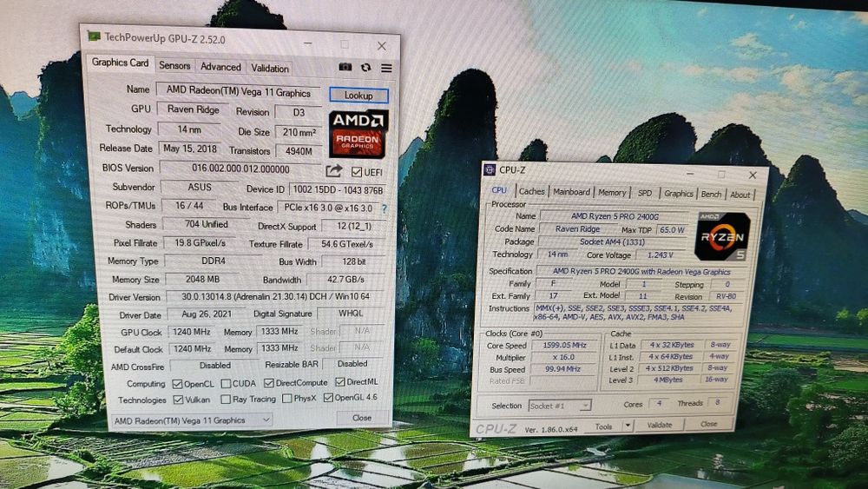Open the Caches tab in CPU-Z
868x489 pixels.
point(531,191)
